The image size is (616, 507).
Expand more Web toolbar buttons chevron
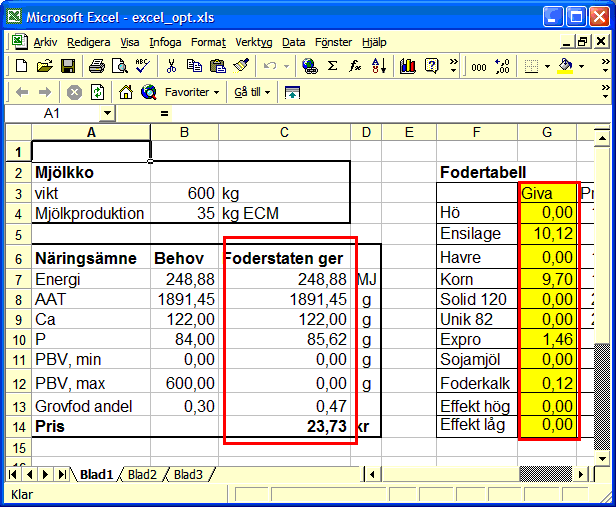[x=605, y=92]
